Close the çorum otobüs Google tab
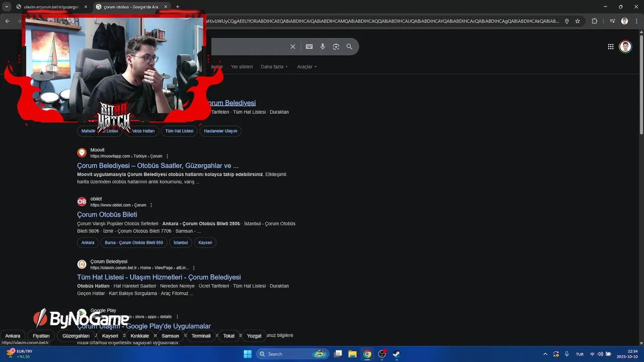The height and width of the screenshot is (362, 644). click(x=166, y=7)
